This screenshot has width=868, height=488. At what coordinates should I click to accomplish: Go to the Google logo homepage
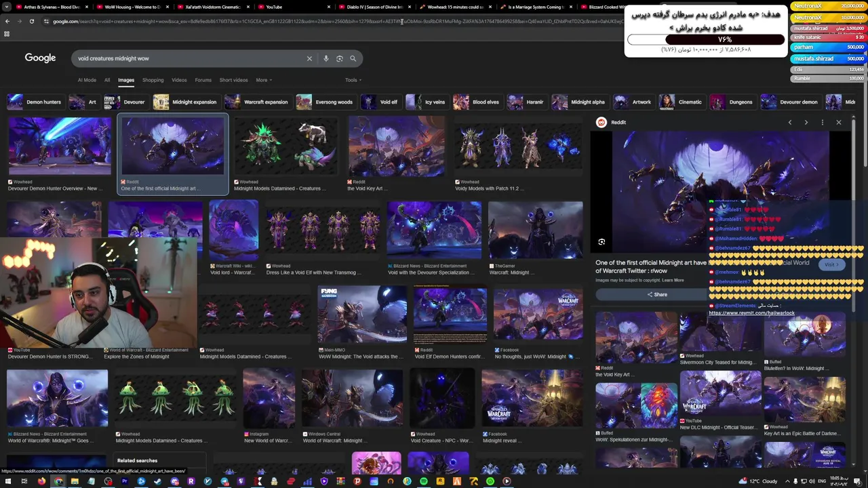coord(40,58)
